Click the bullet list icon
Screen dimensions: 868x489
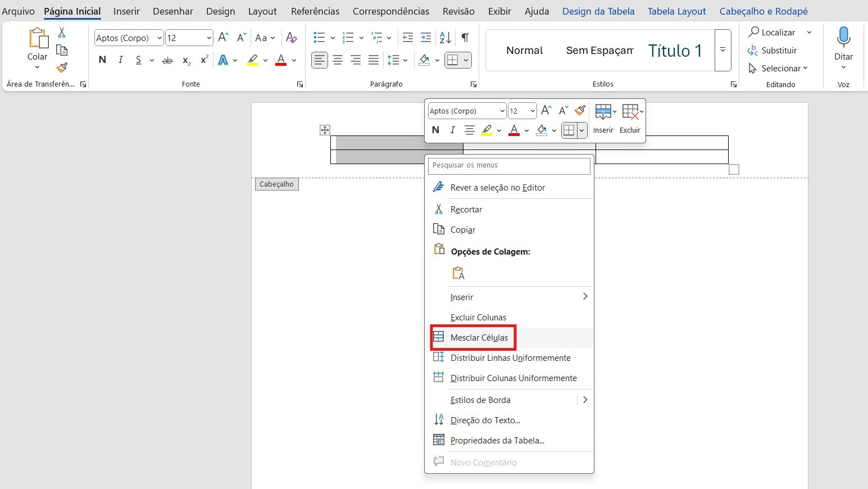click(x=319, y=38)
